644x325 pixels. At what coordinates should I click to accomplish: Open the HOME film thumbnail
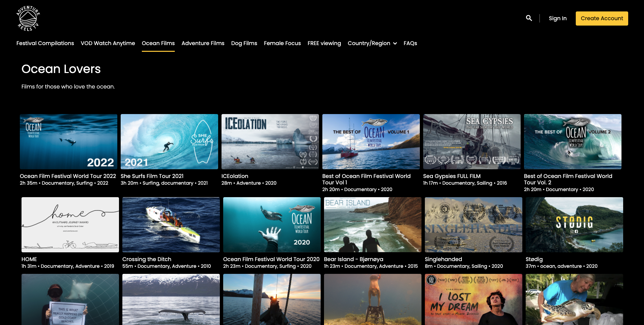pyautogui.click(x=70, y=225)
